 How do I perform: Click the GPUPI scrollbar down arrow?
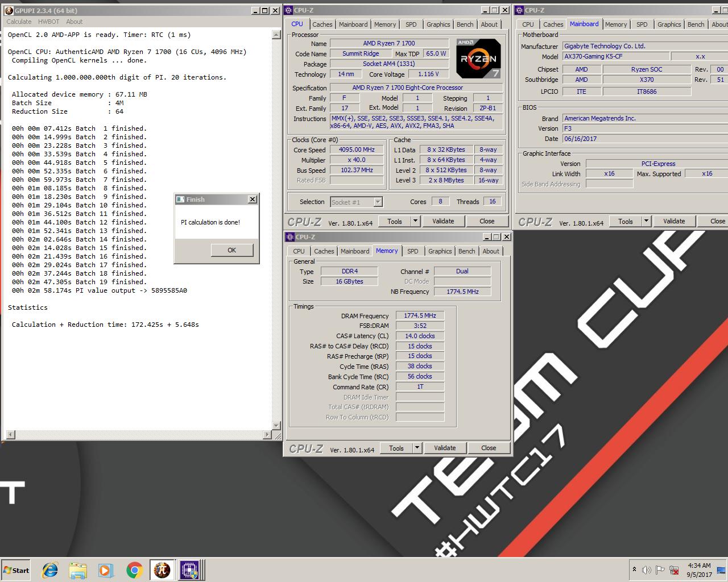[276, 425]
